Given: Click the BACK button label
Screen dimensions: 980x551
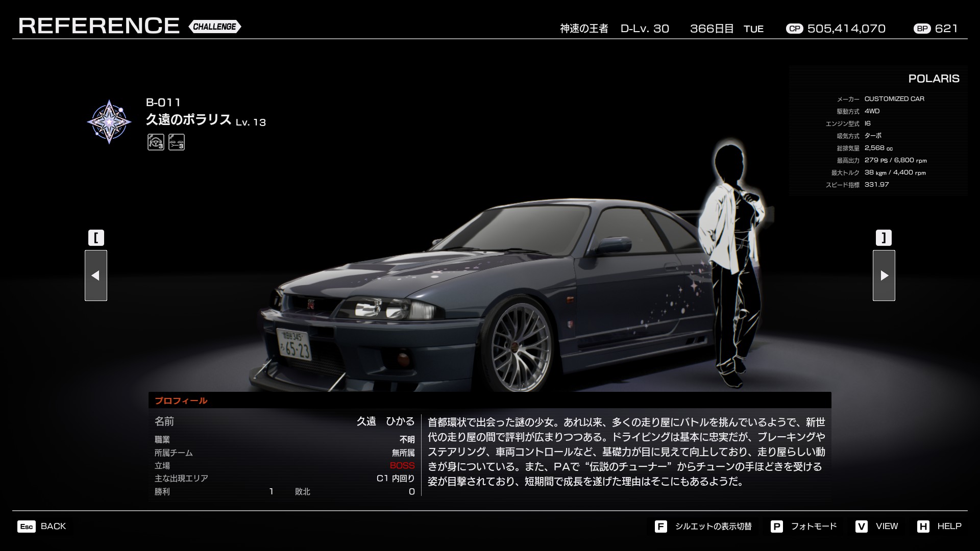Looking at the screenshot, I should (53, 527).
